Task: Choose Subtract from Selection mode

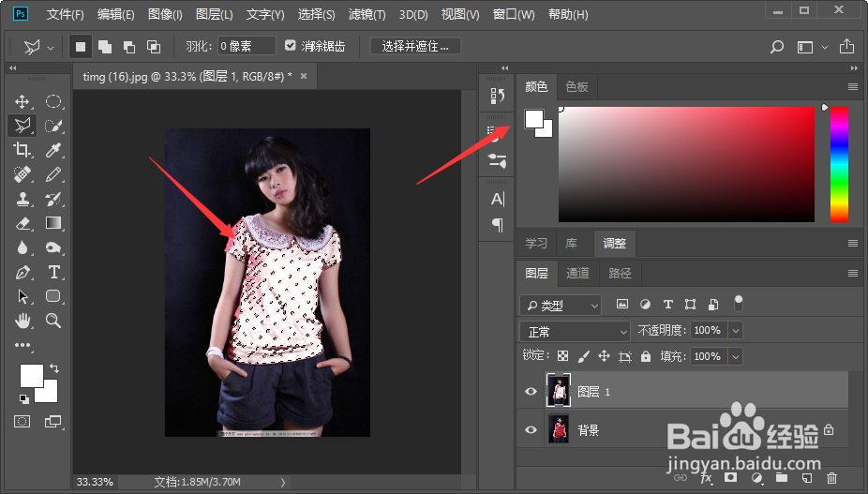Action: pyautogui.click(x=129, y=47)
